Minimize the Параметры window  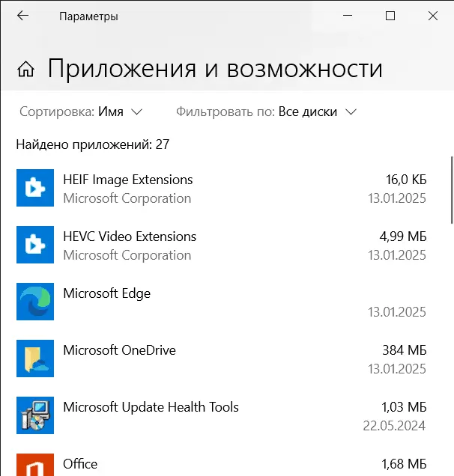[x=347, y=16]
